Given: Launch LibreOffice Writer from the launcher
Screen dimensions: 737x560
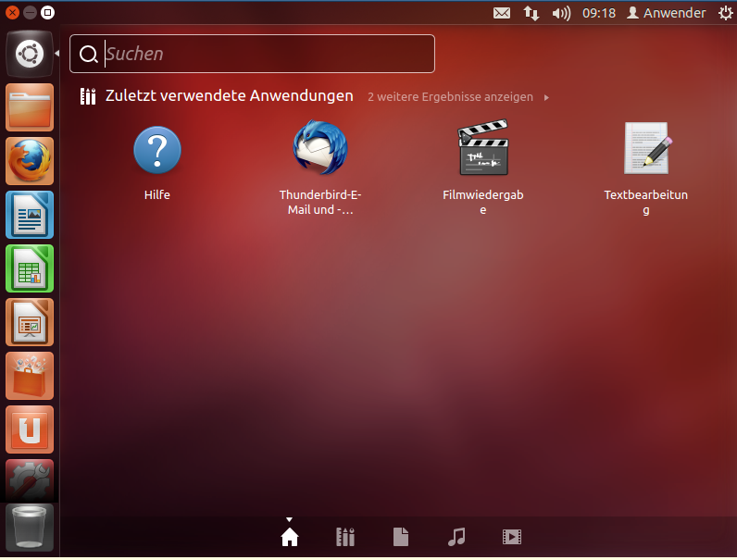Looking at the screenshot, I should coord(29,215).
